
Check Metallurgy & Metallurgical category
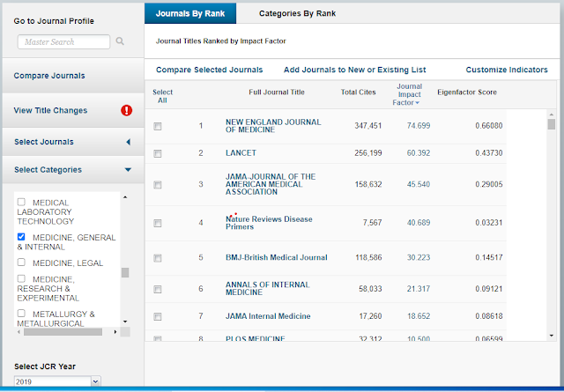point(21,314)
